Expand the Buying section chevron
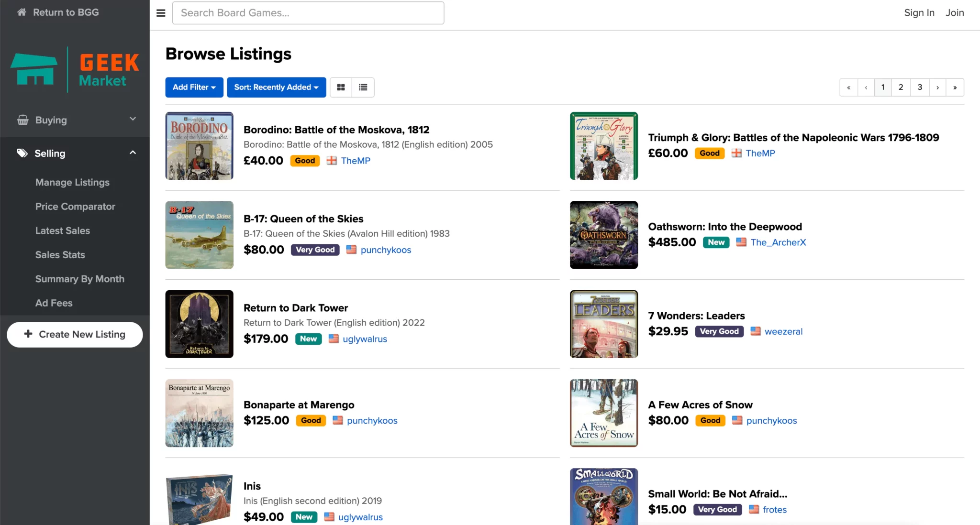 pos(133,119)
